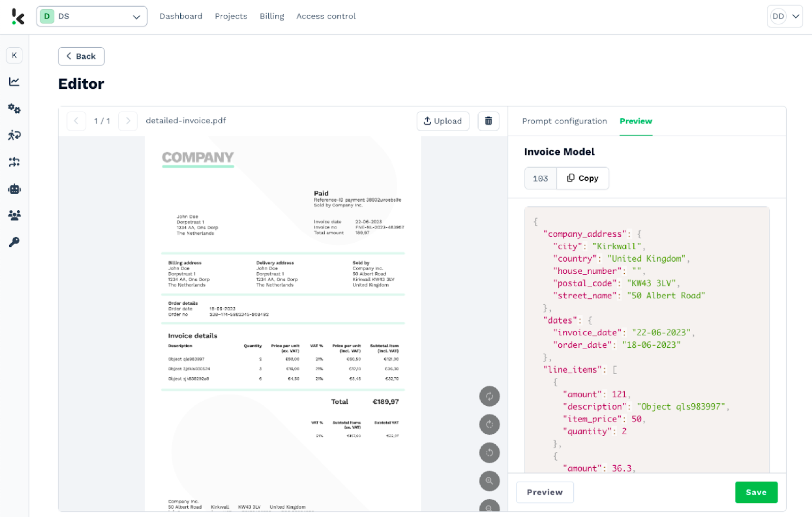The width and height of the screenshot is (812, 517).
Task: Go to next document page with the chevron
Action: tap(128, 121)
